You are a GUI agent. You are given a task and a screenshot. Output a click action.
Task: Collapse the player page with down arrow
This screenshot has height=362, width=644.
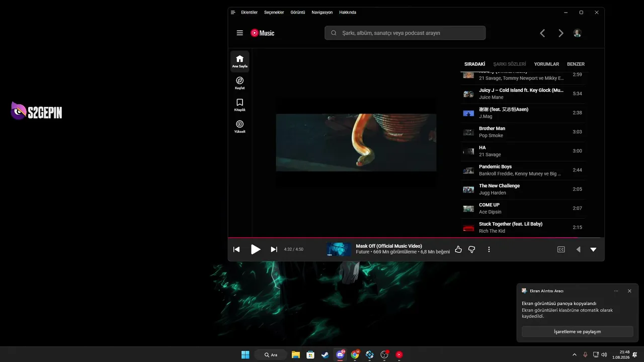click(593, 249)
